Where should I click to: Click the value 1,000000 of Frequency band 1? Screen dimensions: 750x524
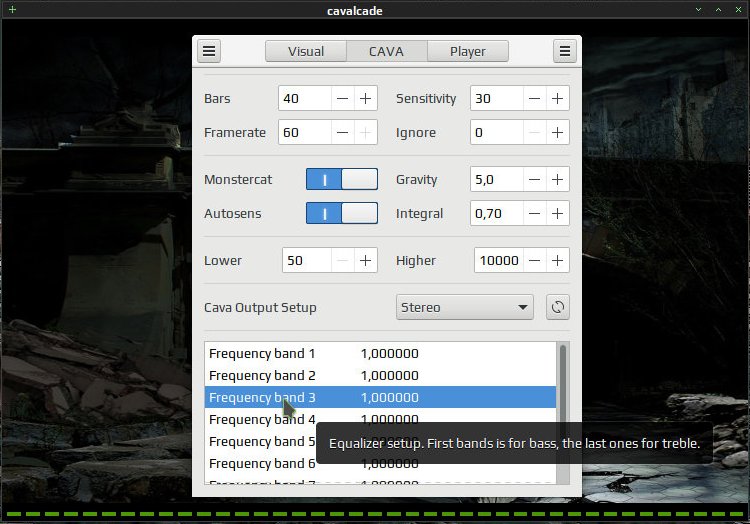point(390,354)
